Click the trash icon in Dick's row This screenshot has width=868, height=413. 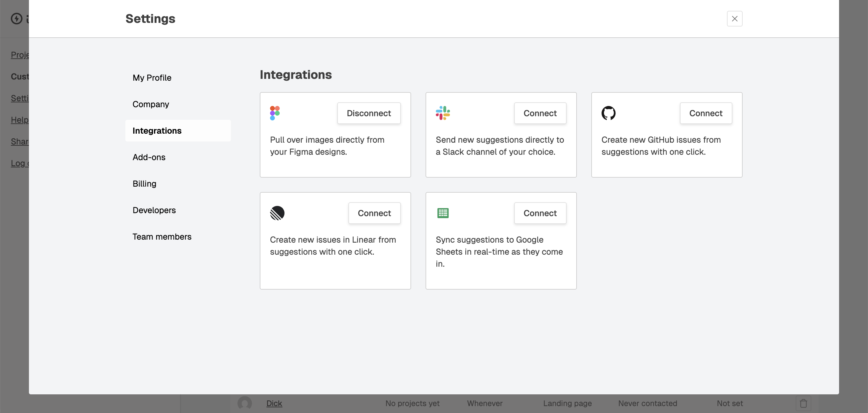coord(803,403)
